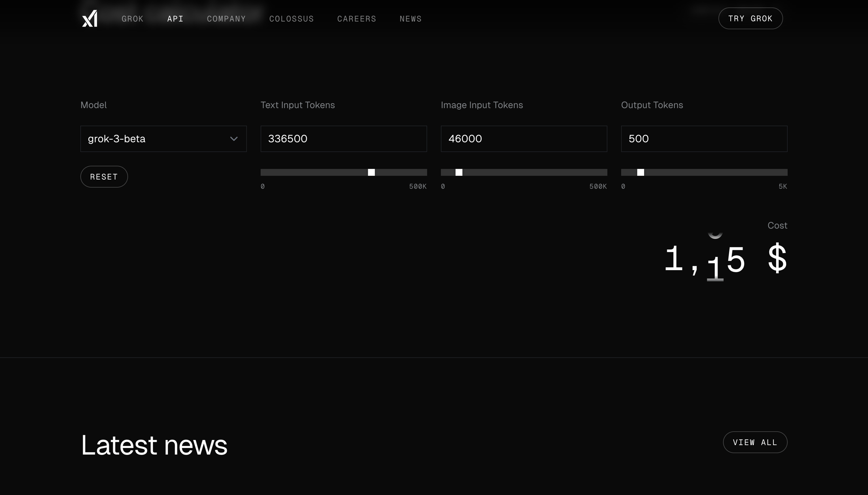This screenshot has width=868, height=495.
Task: Click the Output Tokens slider handle
Action: [x=641, y=172]
